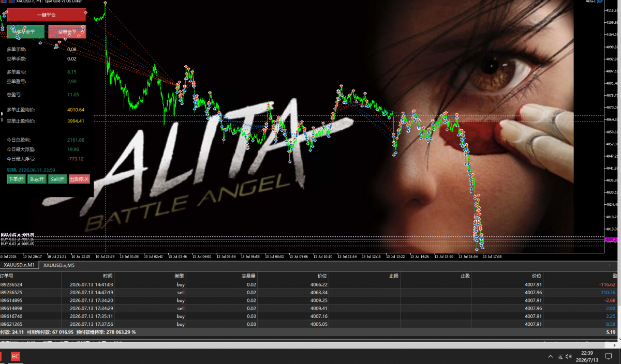Click the profit value 8.58
Viewport: 621px width, 364px height.
tap(612, 325)
